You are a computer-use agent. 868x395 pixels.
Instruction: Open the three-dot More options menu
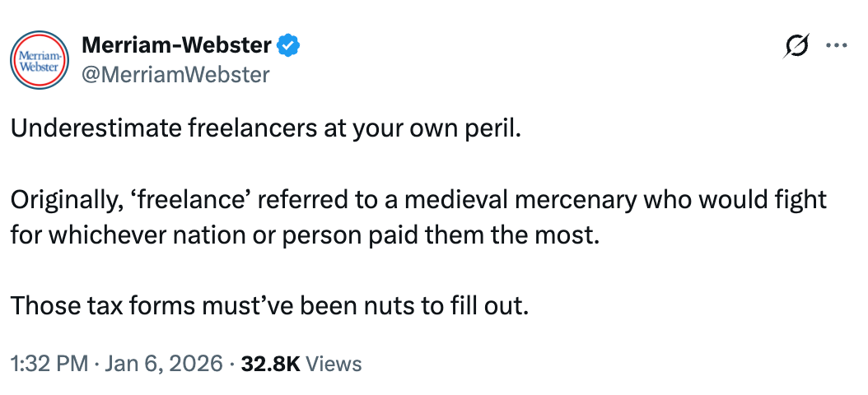(x=836, y=46)
